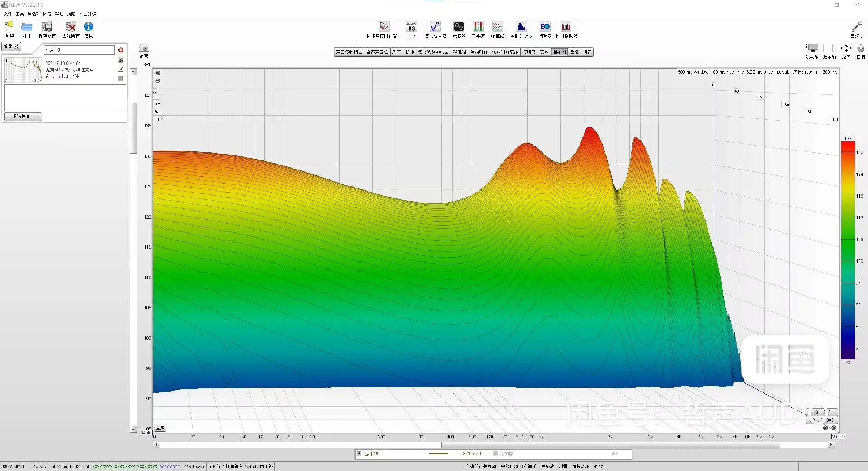Click the plus zoom icon at the graph's bottom right

point(834,428)
